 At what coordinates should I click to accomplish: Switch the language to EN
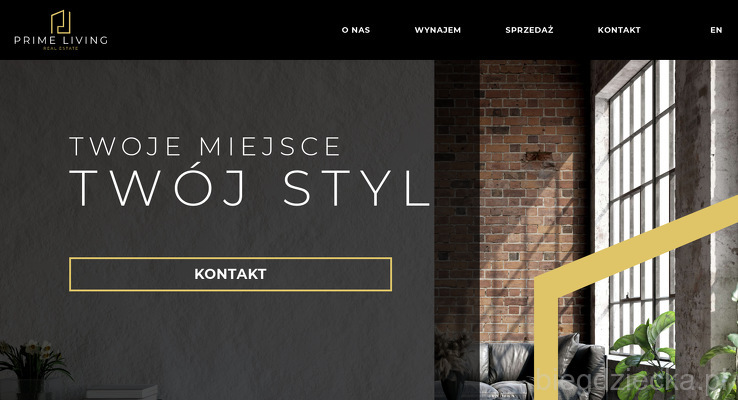click(x=716, y=30)
